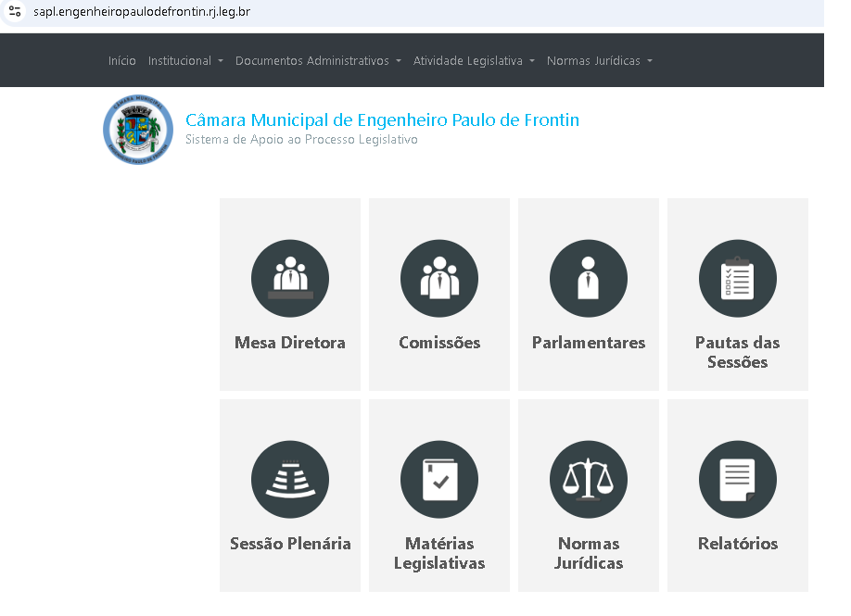Open the Mesa Diretora podium icon
The width and height of the screenshot is (851, 616).
pos(289,278)
